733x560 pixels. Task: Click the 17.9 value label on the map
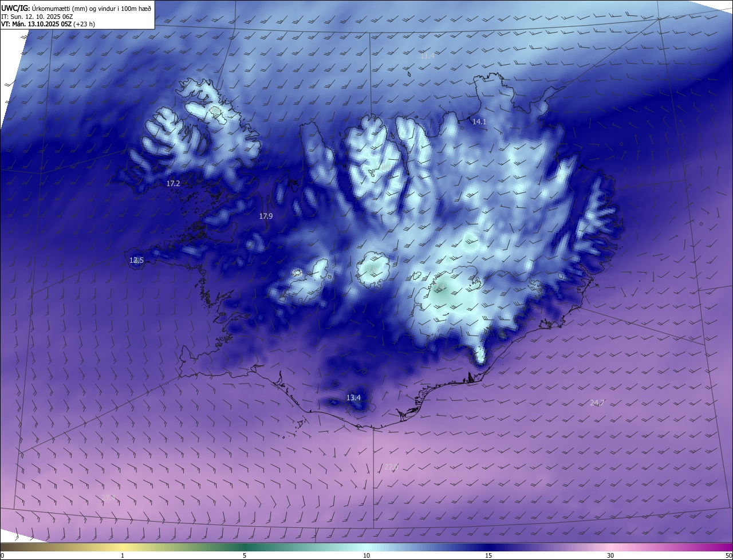(266, 216)
